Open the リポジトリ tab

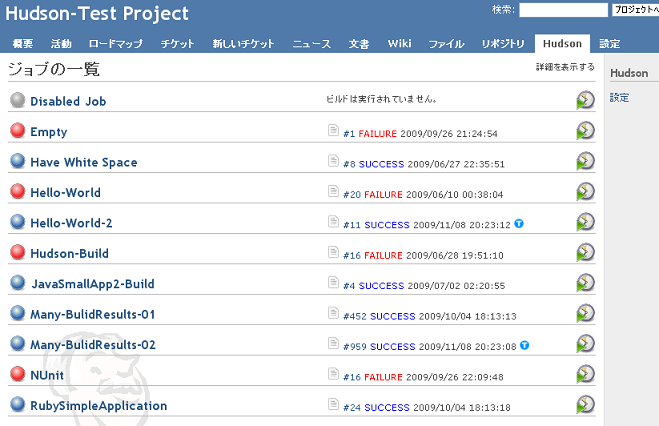(x=503, y=44)
